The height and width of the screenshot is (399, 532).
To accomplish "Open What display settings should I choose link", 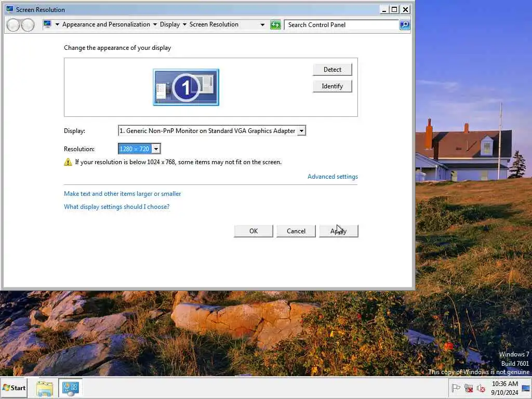I will 116,207.
